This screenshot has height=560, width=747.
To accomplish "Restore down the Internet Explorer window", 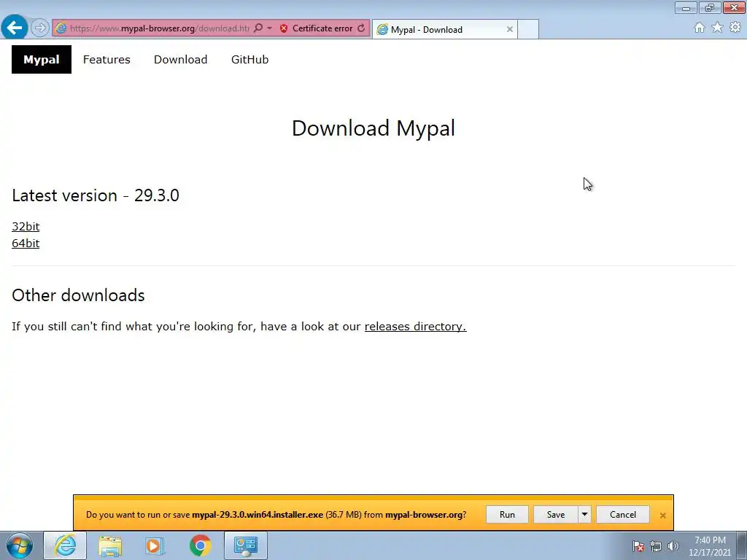I will [x=710, y=7].
